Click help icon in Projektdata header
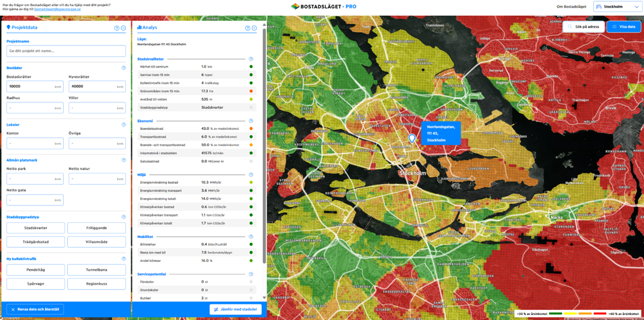 click(x=117, y=28)
